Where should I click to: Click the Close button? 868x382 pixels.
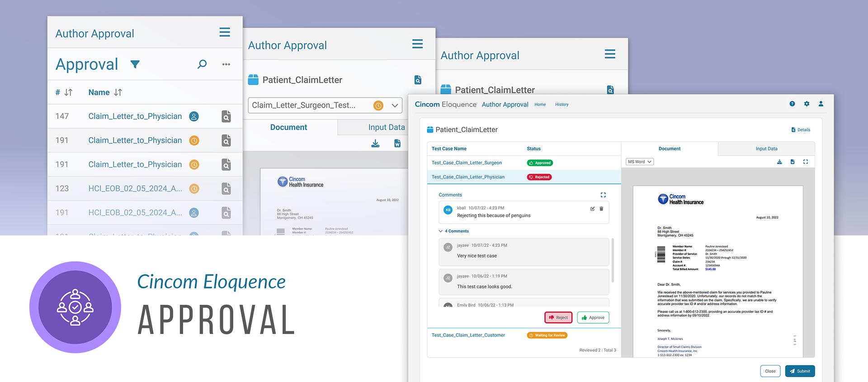[x=770, y=371]
